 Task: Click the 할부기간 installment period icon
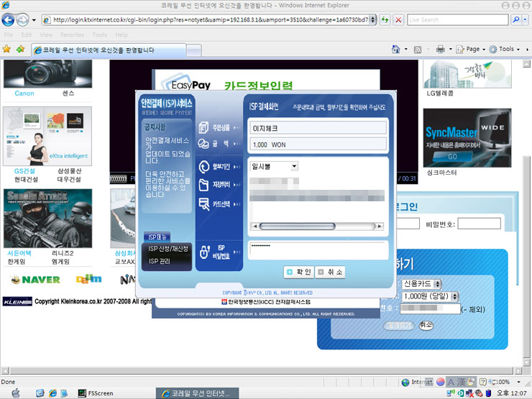pyautogui.click(x=204, y=167)
